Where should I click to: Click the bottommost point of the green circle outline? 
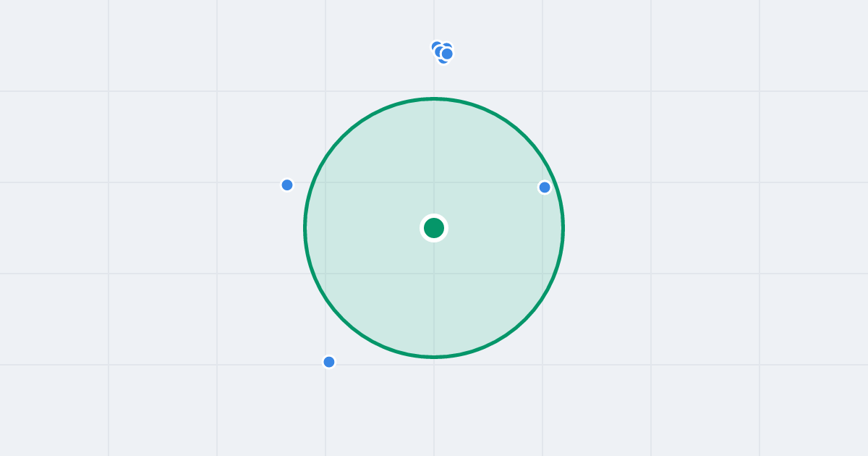click(x=434, y=357)
